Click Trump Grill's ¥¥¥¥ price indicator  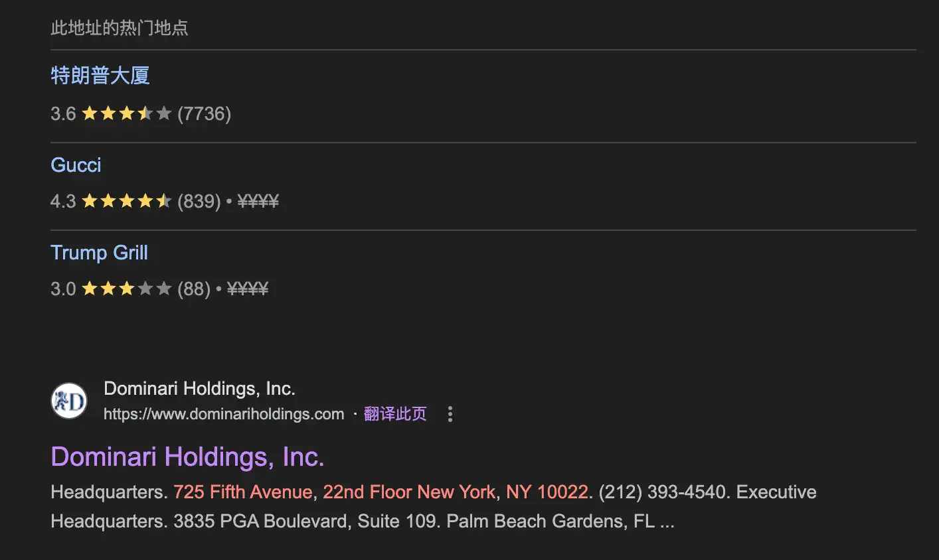click(248, 289)
